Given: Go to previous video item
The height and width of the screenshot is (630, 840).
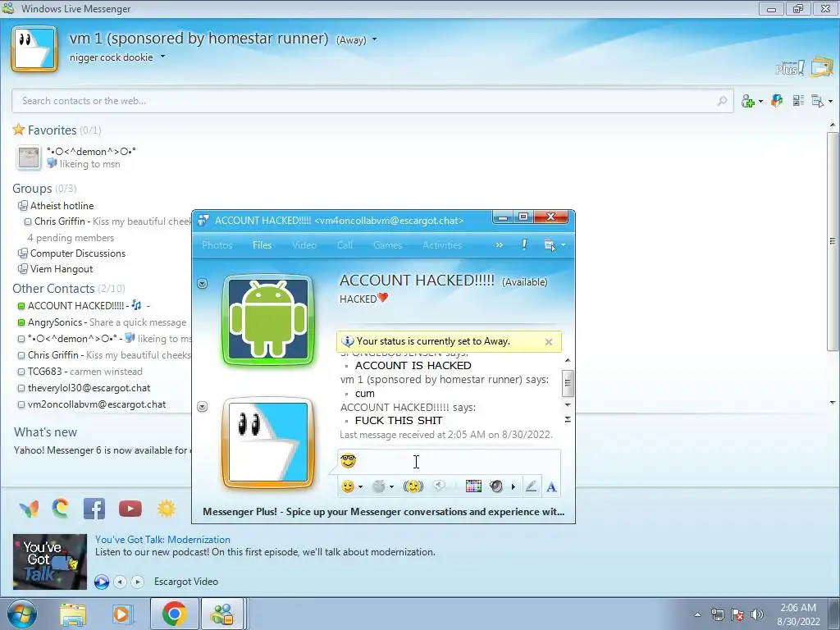Looking at the screenshot, I should click(120, 582).
